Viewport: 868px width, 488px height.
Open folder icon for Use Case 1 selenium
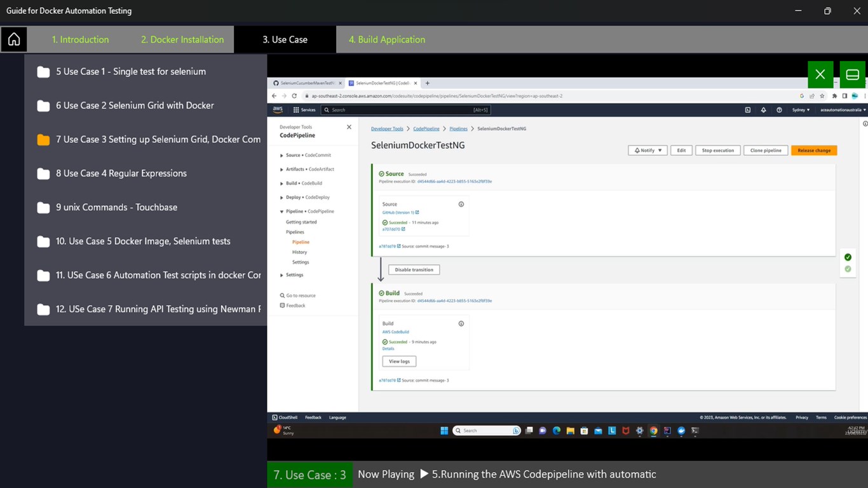[x=43, y=72]
